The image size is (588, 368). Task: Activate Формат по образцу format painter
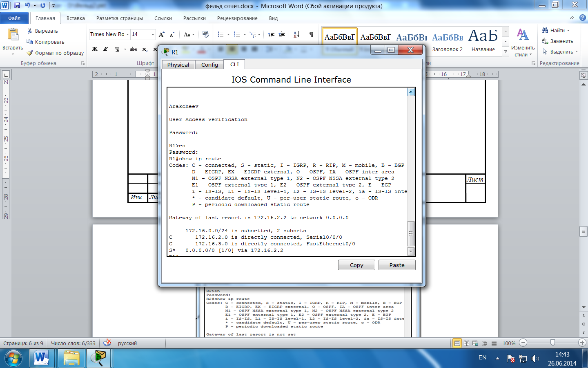pos(55,53)
